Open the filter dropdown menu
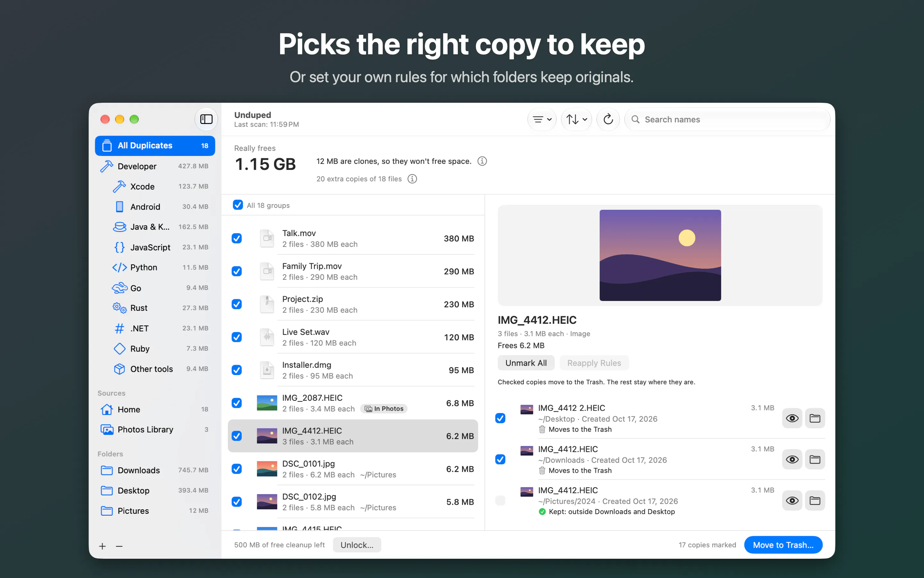924x578 pixels. (x=542, y=119)
